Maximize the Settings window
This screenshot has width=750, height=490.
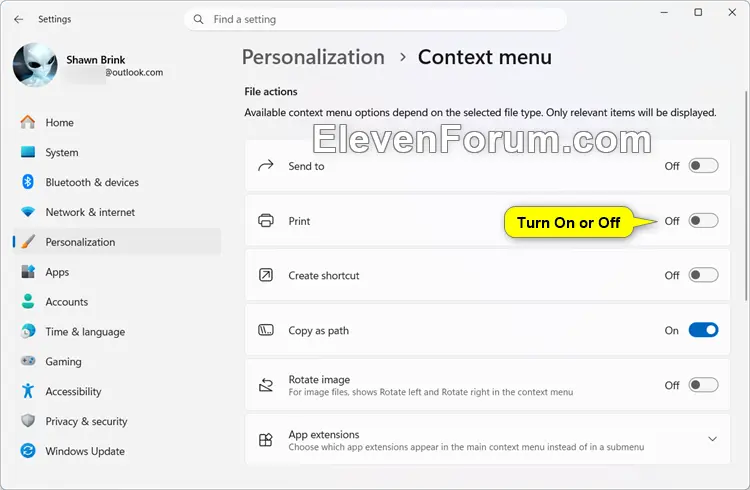tap(698, 12)
